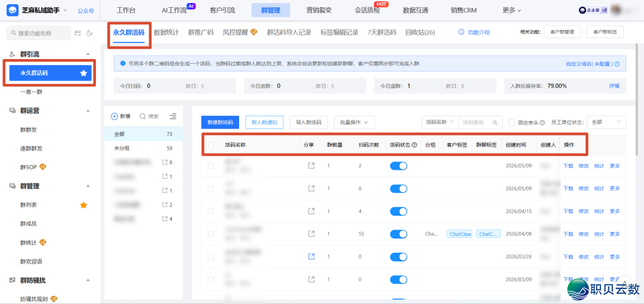Click the 导入群活码 button
644x304 pixels.
(309, 122)
